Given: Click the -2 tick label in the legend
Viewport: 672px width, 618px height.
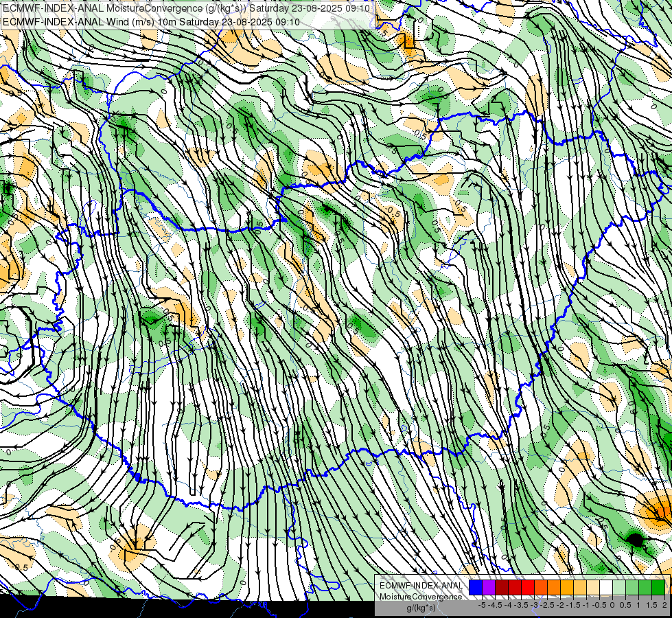Looking at the screenshot, I should [560, 605].
